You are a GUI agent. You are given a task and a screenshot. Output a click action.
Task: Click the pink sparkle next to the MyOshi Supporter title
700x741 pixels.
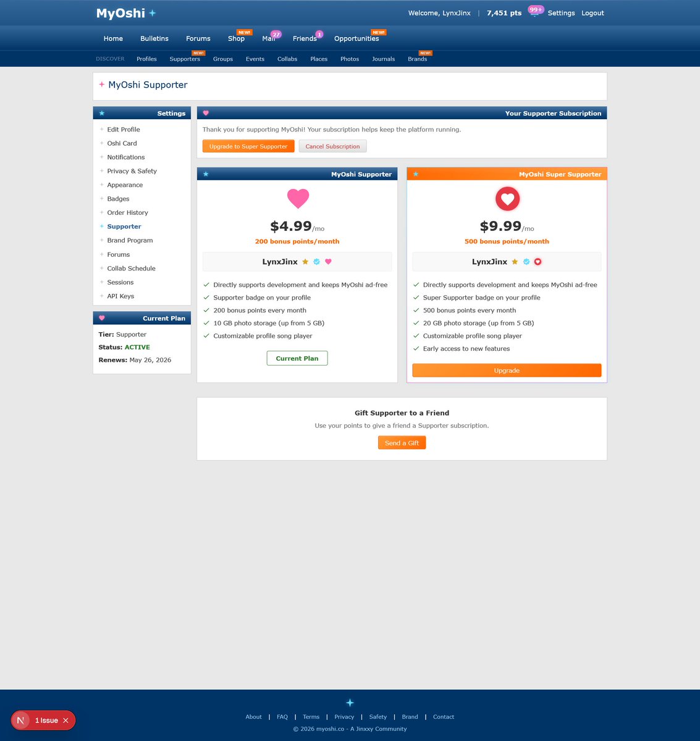(x=102, y=85)
